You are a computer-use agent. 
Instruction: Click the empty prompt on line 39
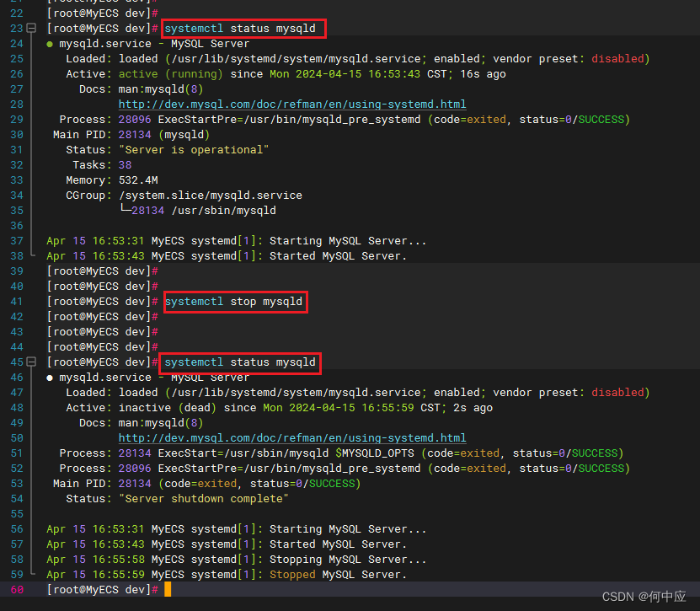(x=102, y=271)
